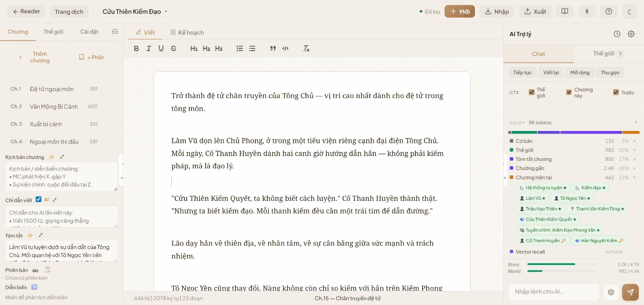Click the sparkle icon beside Kịch bản chương
The image size is (644, 305).
tap(52, 157)
